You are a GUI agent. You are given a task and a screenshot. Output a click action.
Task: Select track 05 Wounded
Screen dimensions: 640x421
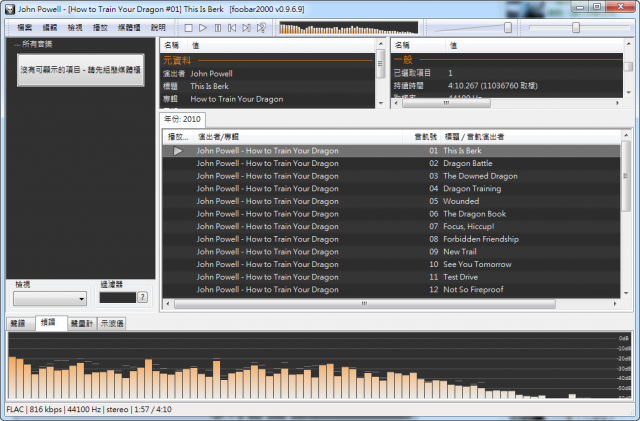(391, 201)
